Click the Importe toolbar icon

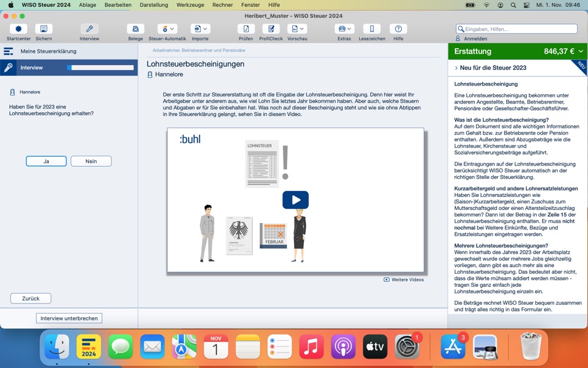pos(197,29)
